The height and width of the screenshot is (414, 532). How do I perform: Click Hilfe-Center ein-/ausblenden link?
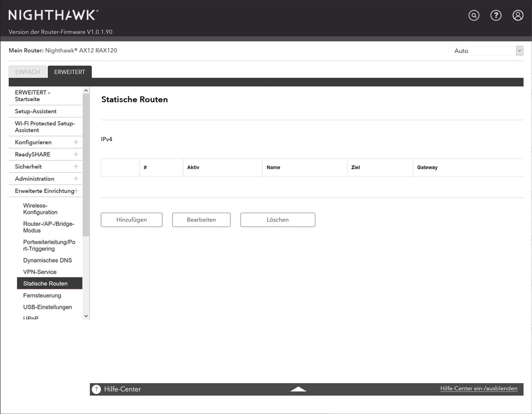478,389
